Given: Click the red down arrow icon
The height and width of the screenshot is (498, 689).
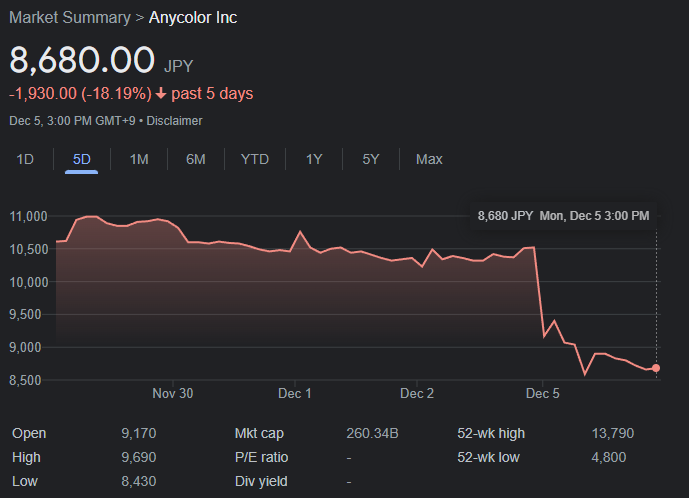Looking at the screenshot, I should (161, 93).
